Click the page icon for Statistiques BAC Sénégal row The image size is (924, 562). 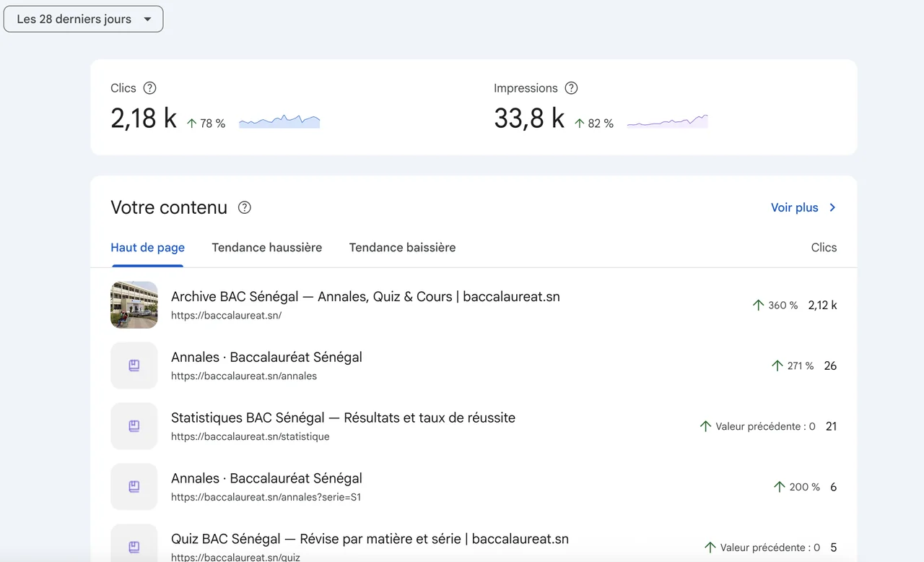(134, 426)
